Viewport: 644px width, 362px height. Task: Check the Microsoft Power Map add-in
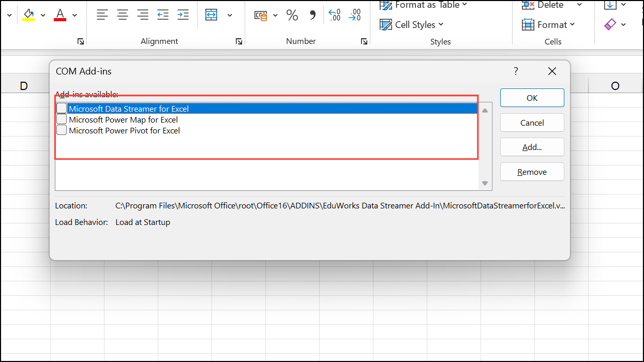coord(62,119)
